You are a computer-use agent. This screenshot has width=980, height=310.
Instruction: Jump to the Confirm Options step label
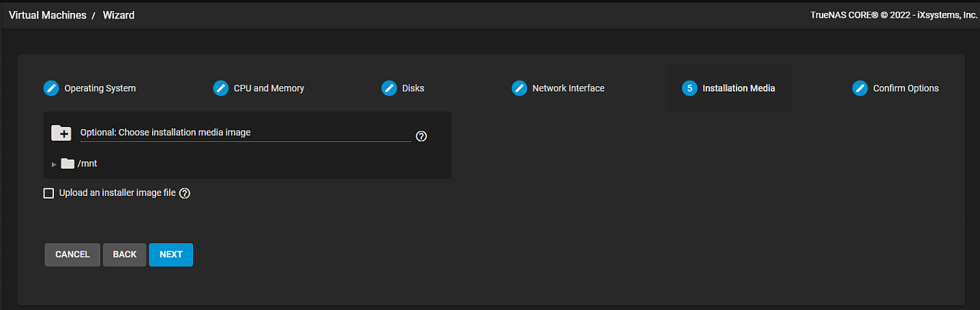coord(906,88)
